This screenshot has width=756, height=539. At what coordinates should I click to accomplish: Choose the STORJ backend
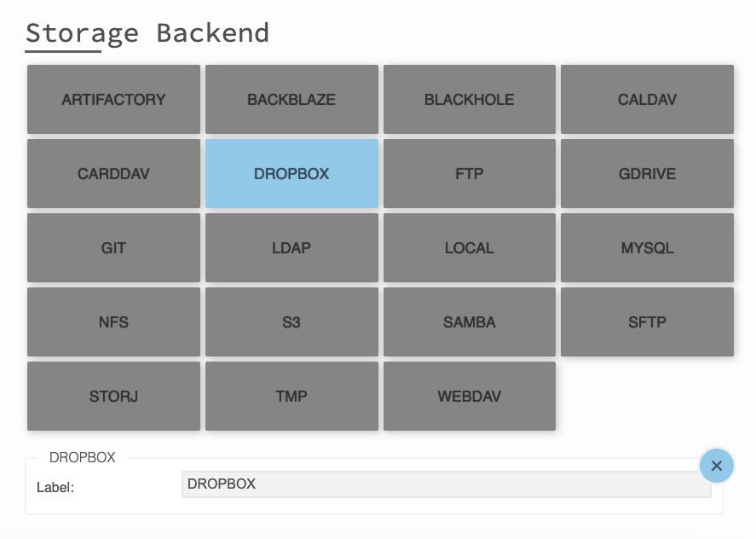coord(113,396)
